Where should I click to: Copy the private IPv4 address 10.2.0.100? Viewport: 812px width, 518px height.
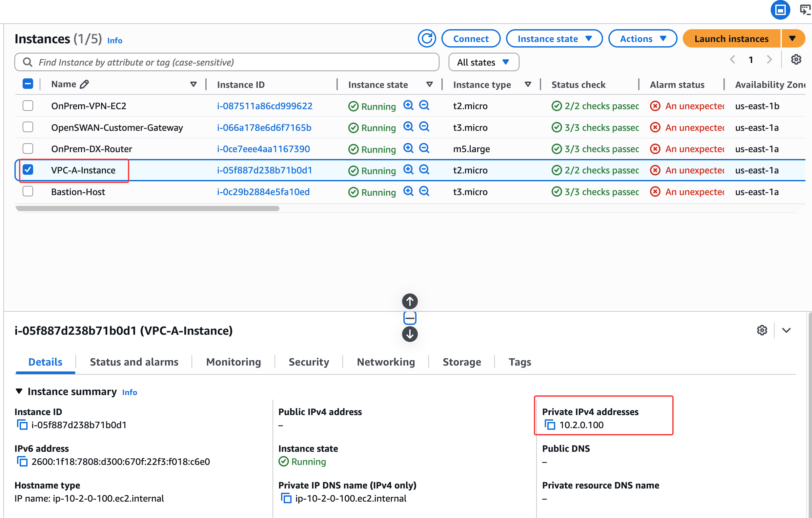coord(550,425)
